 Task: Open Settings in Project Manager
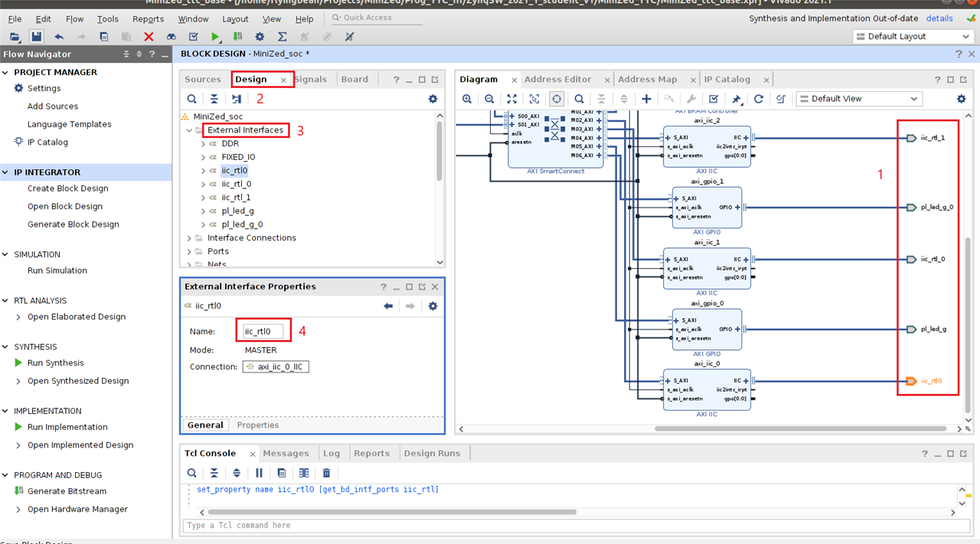44,89
